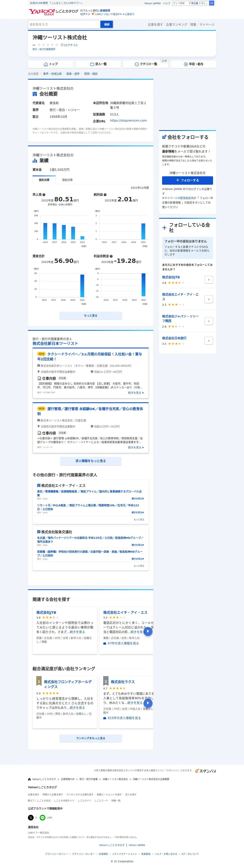
Task: Open プライバシーポリシー footer link
Action: pos(56,854)
